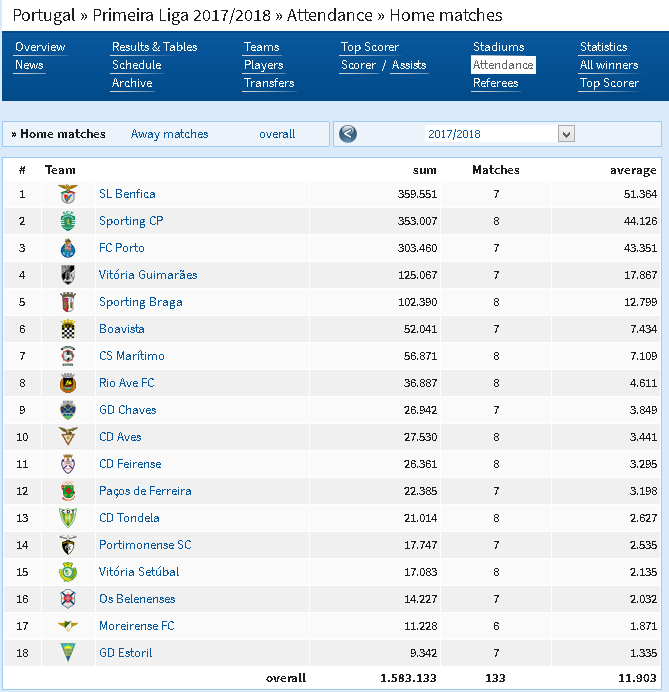Open the 2017/2018 season dropdown arrow
Image resolution: width=669 pixels, height=692 pixels.
tap(566, 134)
